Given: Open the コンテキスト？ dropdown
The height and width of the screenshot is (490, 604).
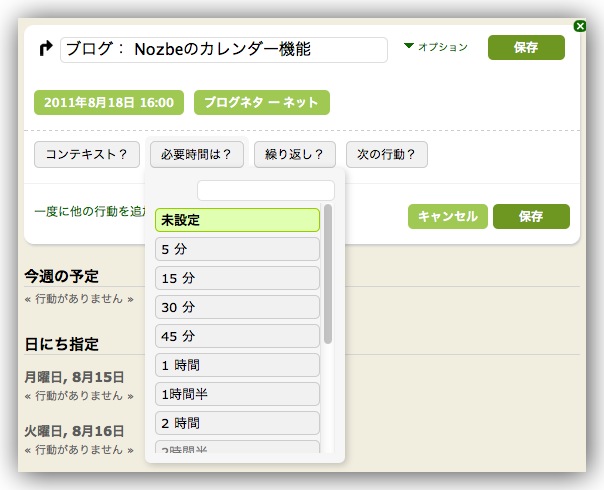Looking at the screenshot, I should (87, 155).
